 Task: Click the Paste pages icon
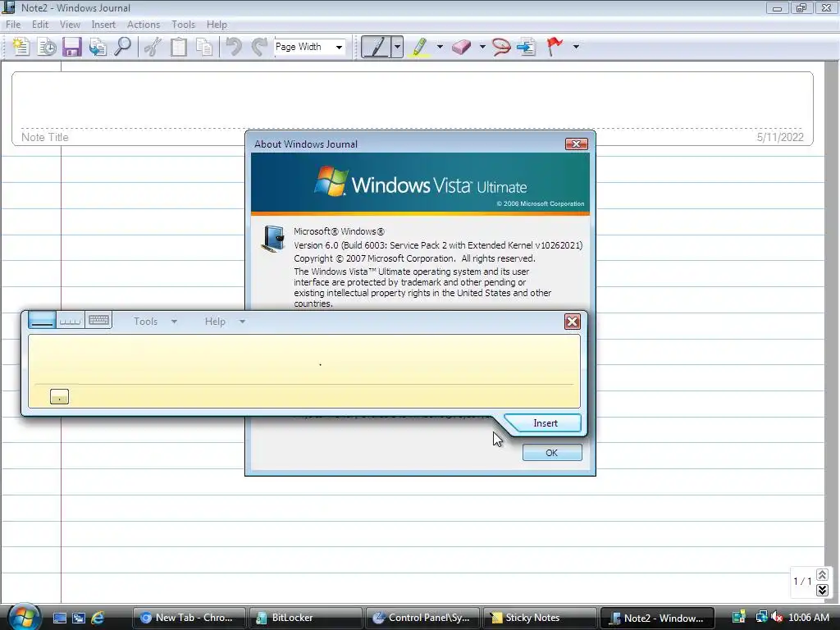[x=204, y=47]
